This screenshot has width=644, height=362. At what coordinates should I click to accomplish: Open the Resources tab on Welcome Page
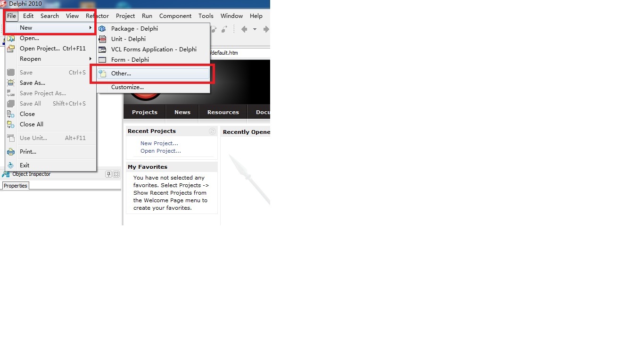[x=223, y=112]
